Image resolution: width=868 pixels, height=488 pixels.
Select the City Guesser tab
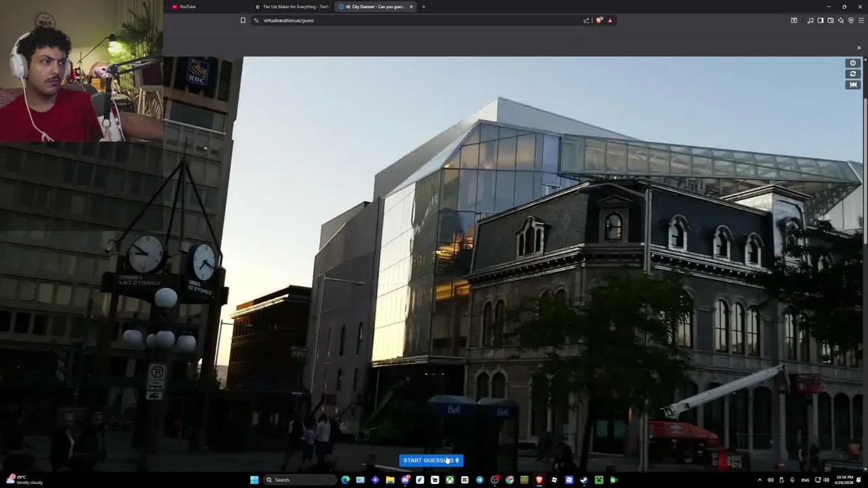375,7
